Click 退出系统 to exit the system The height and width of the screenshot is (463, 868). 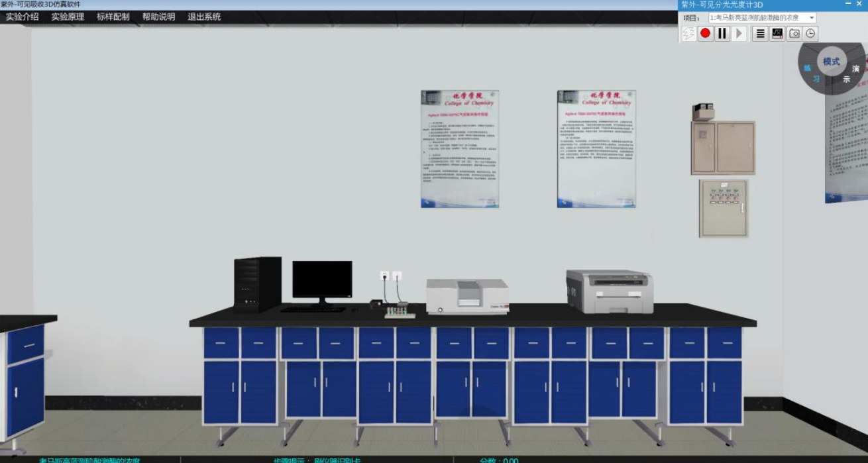click(204, 17)
